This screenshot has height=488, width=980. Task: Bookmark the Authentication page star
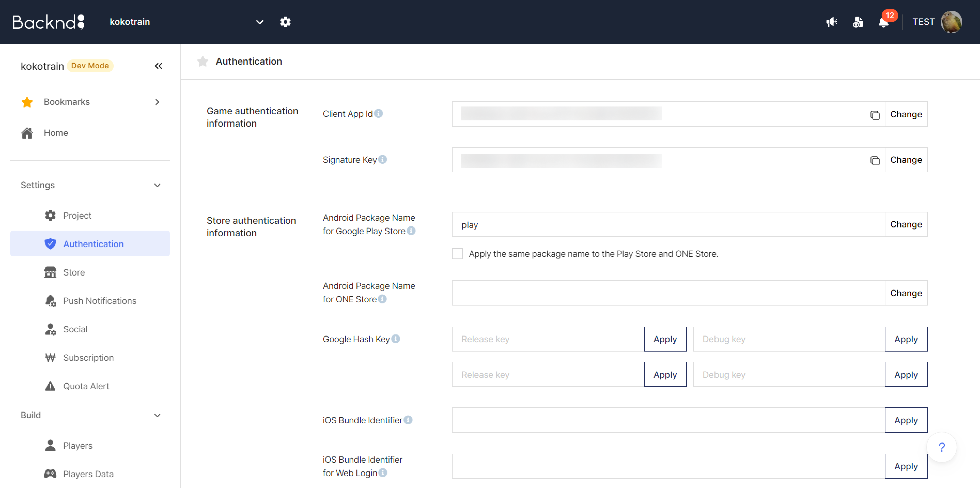click(x=203, y=61)
